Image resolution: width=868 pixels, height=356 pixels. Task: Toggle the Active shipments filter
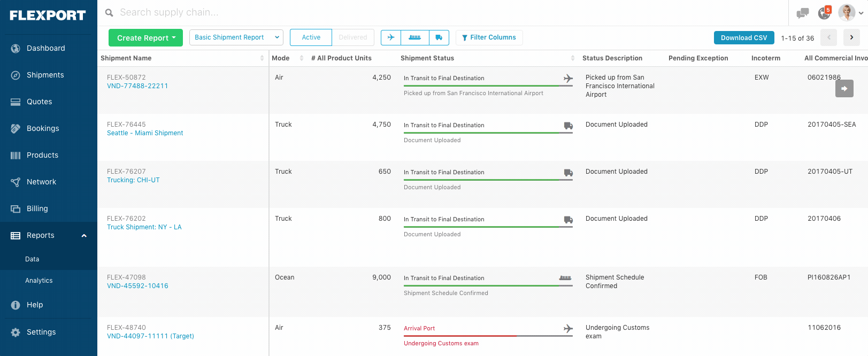tap(311, 37)
